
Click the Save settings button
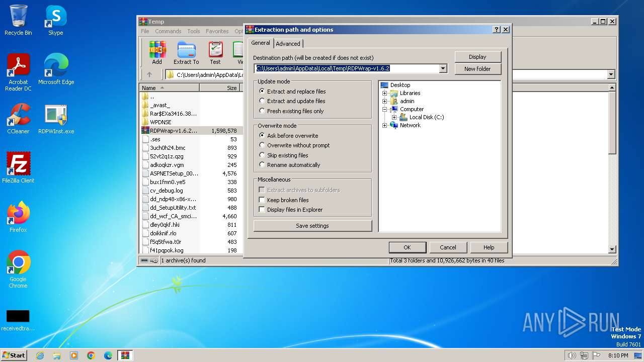pyautogui.click(x=312, y=226)
